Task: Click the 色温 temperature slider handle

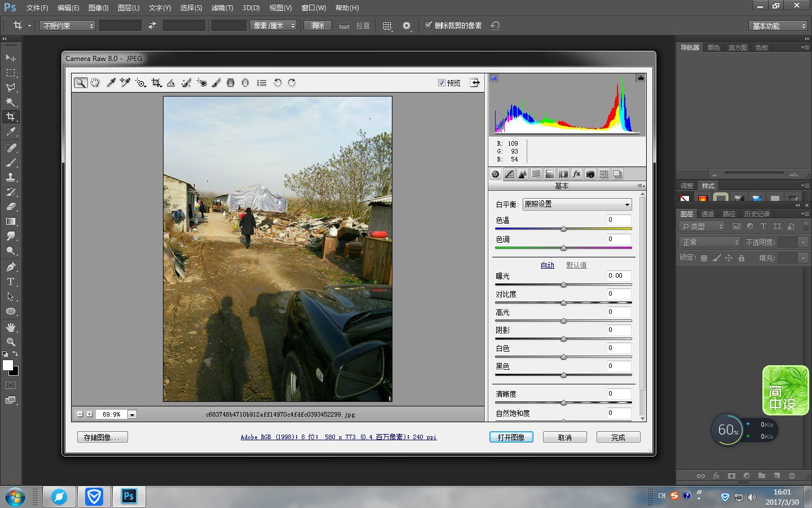Action: tap(563, 229)
